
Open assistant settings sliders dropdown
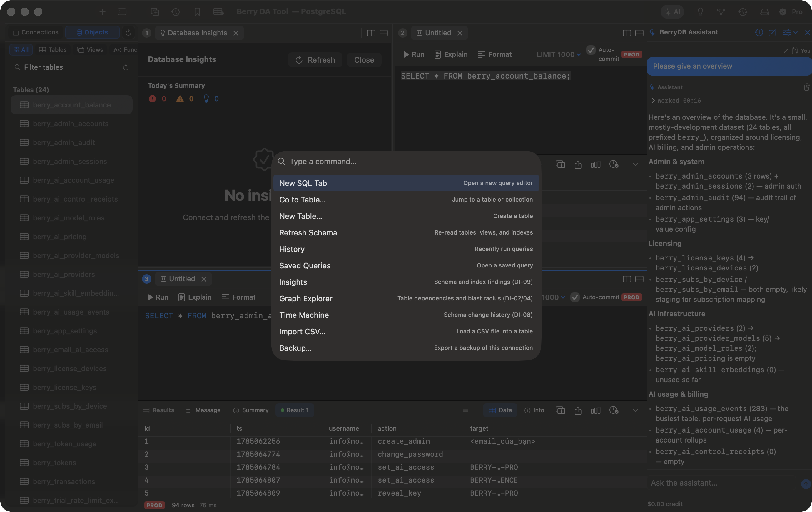790,32
